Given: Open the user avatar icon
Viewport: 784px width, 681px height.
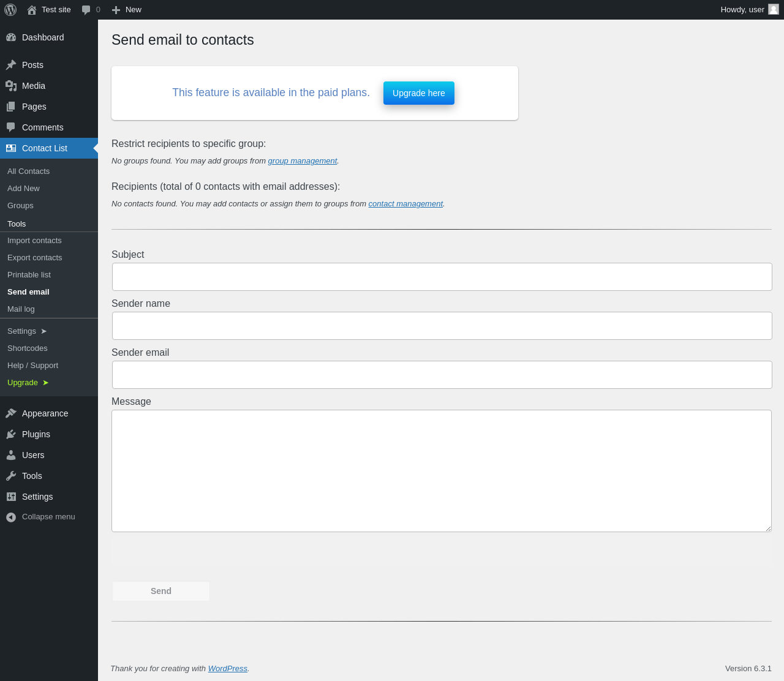Looking at the screenshot, I should click(774, 9).
